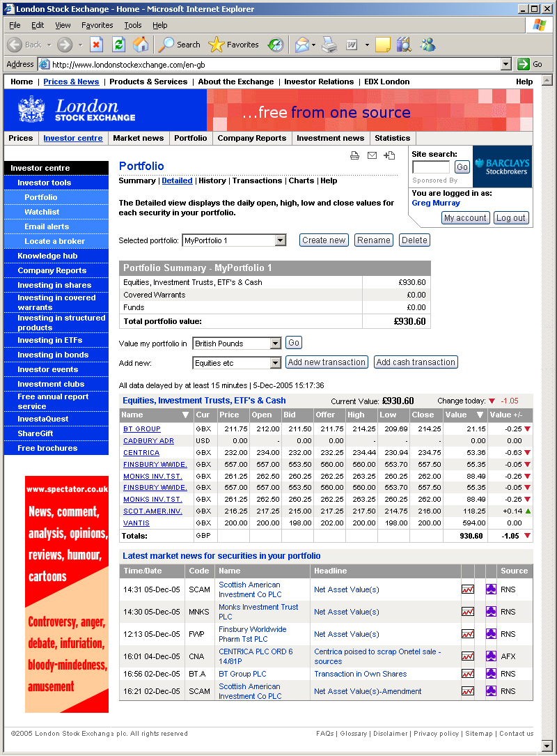557x756 pixels.
Task: Open the Mail button dropdown arrow
Action: click(x=314, y=45)
